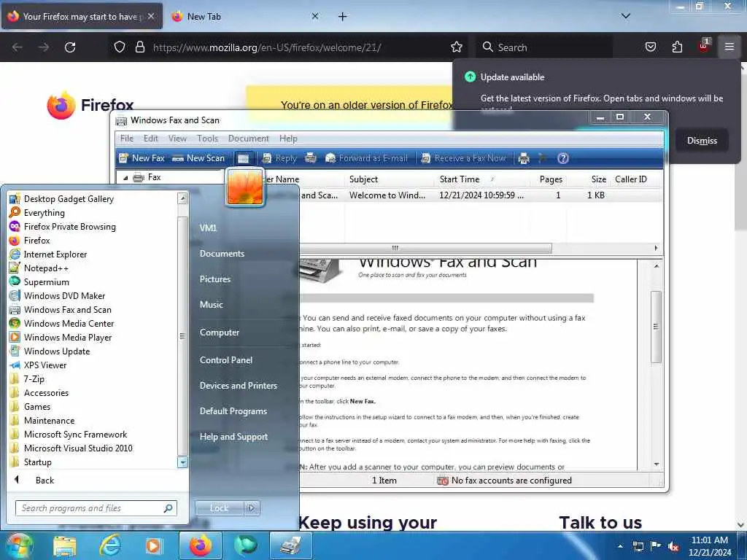Open the Help menu in Fax and Scan
The width and height of the screenshot is (747, 560).
(288, 139)
